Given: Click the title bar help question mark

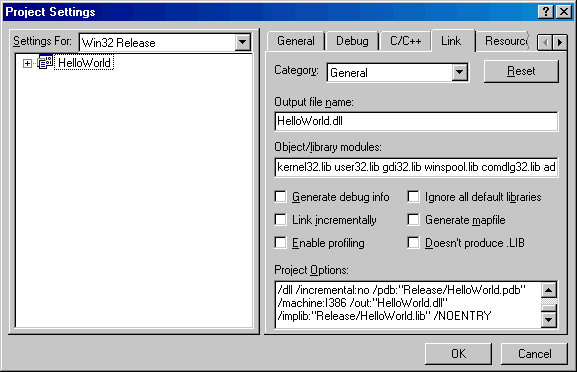Looking at the screenshot, I should coord(546,12).
